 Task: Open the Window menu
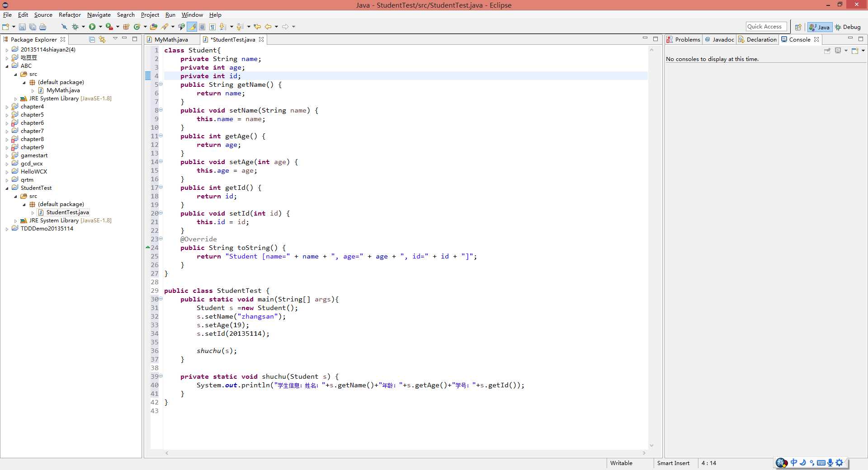192,15
